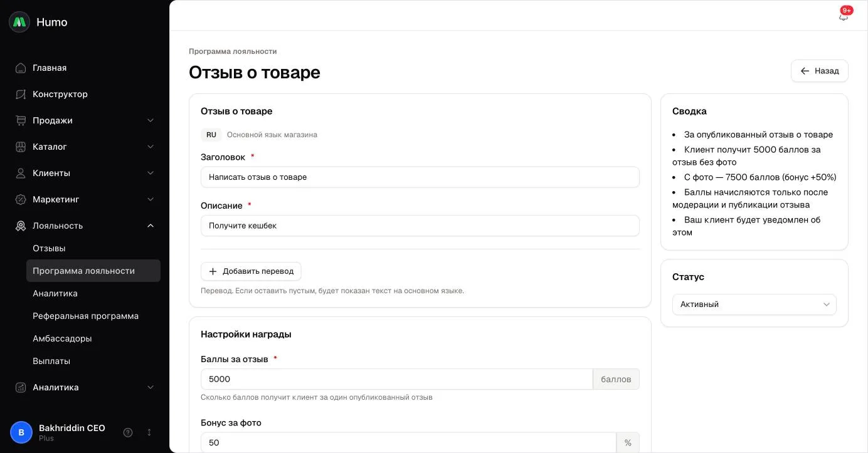The height and width of the screenshot is (453, 868).
Task: Collapse the Лояльность menu chevron
Action: [151, 226]
